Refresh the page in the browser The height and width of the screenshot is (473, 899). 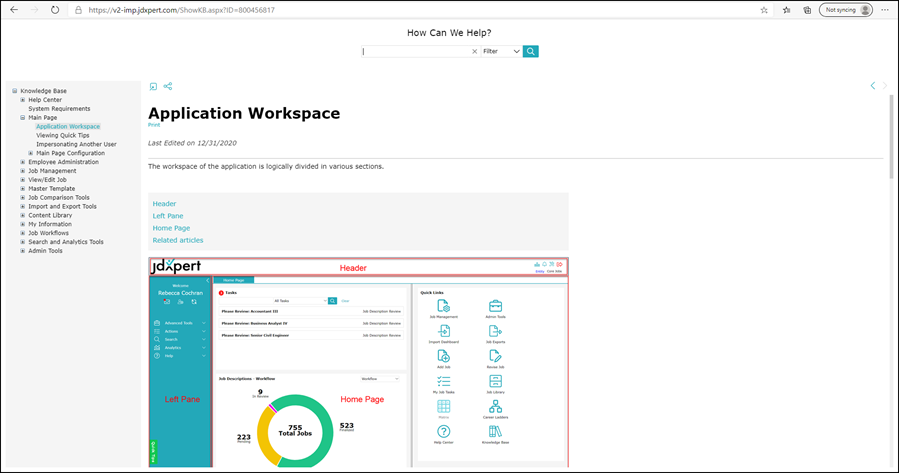[x=54, y=10]
